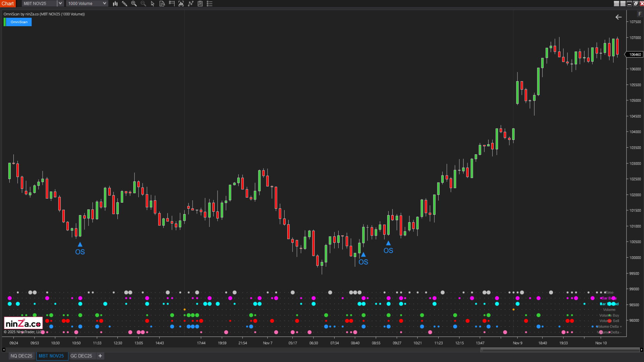644x362 pixels.
Task: Open the bar type selection icon
Action: 115,4
